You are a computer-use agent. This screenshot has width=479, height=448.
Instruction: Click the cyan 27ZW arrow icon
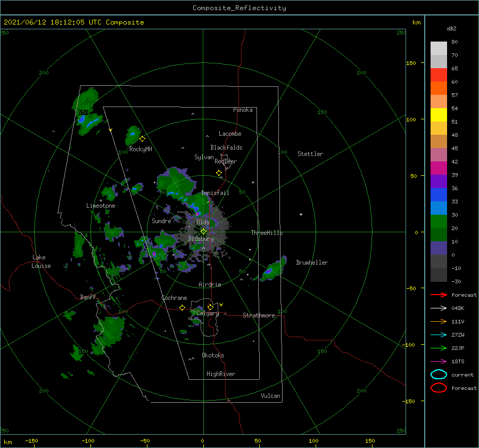(439, 335)
